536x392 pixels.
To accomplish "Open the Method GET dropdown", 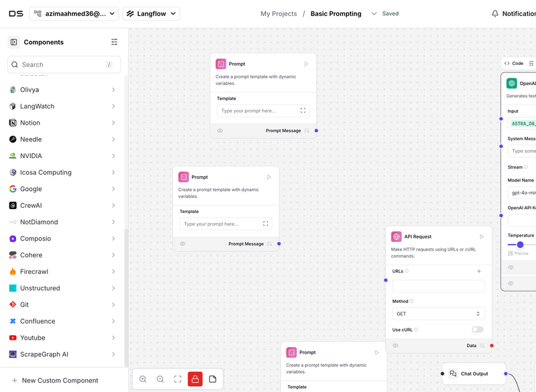I will point(438,314).
